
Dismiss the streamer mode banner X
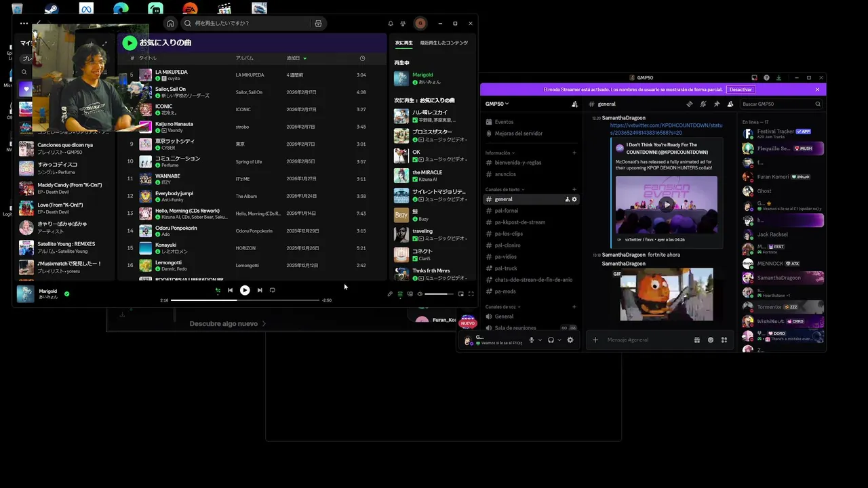tap(817, 89)
